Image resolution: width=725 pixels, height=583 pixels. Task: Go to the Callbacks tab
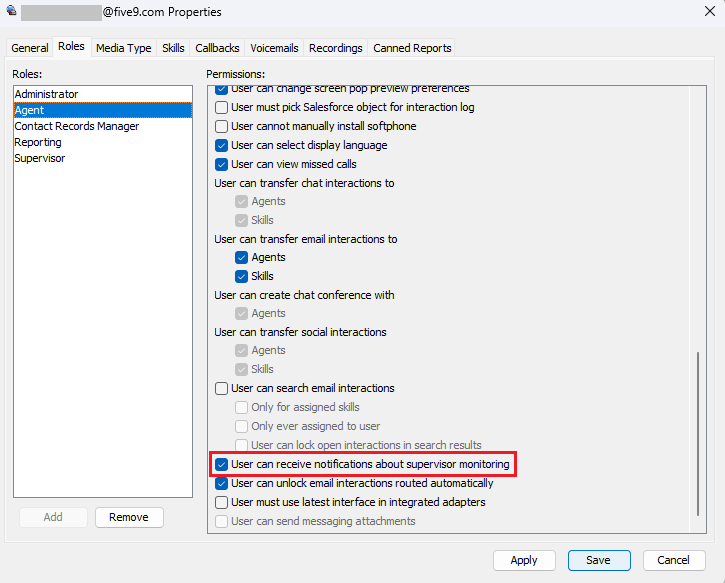pos(217,48)
